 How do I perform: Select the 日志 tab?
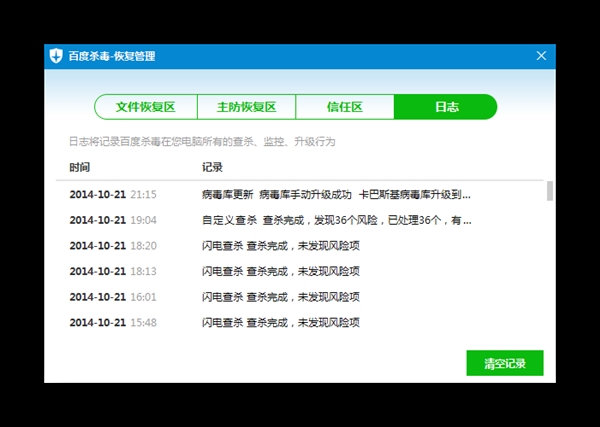(x=445, y=107)
